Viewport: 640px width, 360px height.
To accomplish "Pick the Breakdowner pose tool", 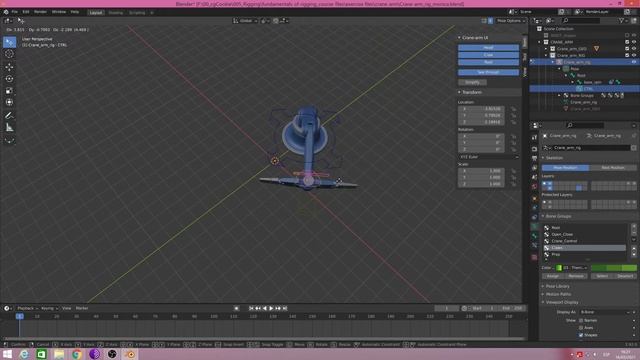I will [9, 140].
